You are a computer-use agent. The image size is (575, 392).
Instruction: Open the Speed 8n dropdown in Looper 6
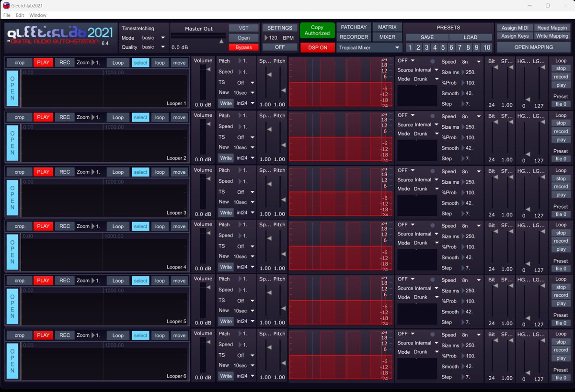pos(471,335)
